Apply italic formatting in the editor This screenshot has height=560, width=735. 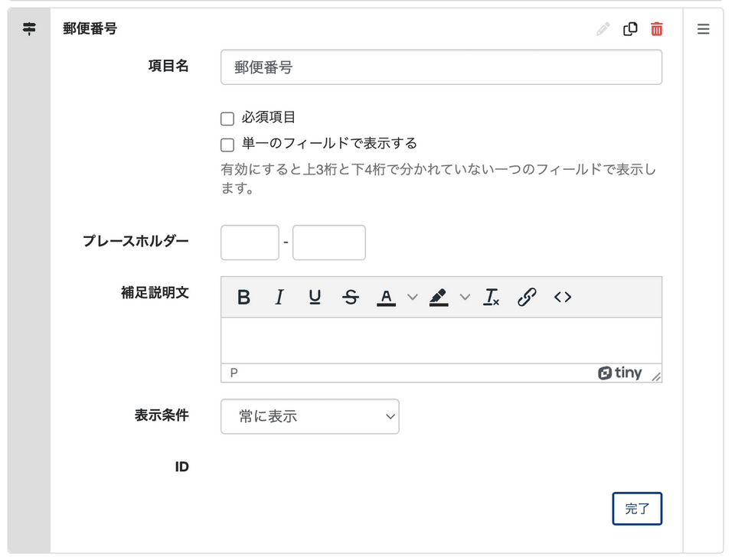click(x=279, y=298)
